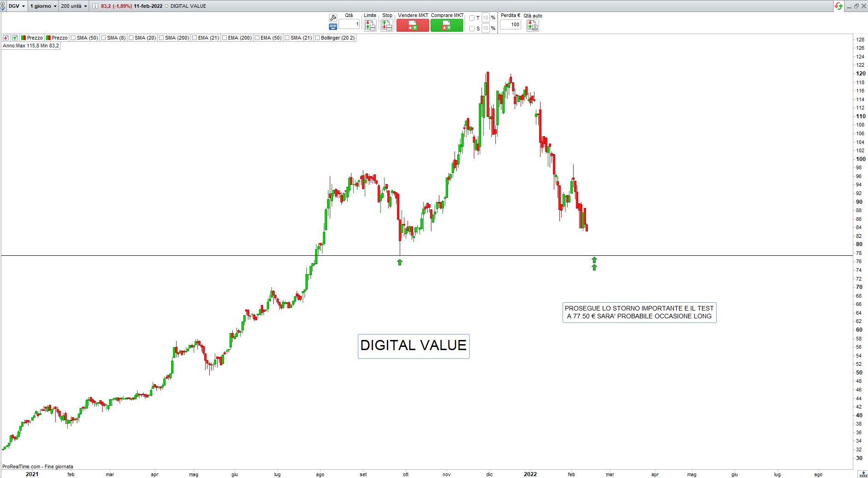The image size is (868, 478).
Task: Toggle the SMA (21) indicator checkbox
Action: click(x=287, y=38)
